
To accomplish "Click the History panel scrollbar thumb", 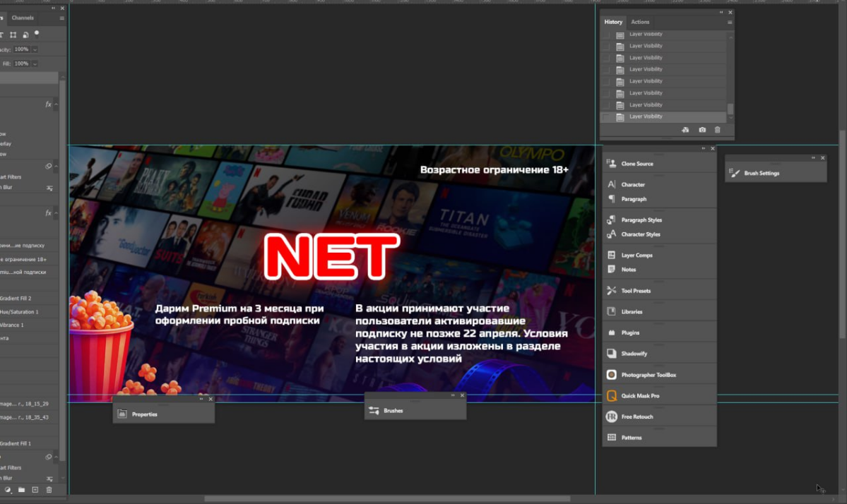I will pos(730,109).
